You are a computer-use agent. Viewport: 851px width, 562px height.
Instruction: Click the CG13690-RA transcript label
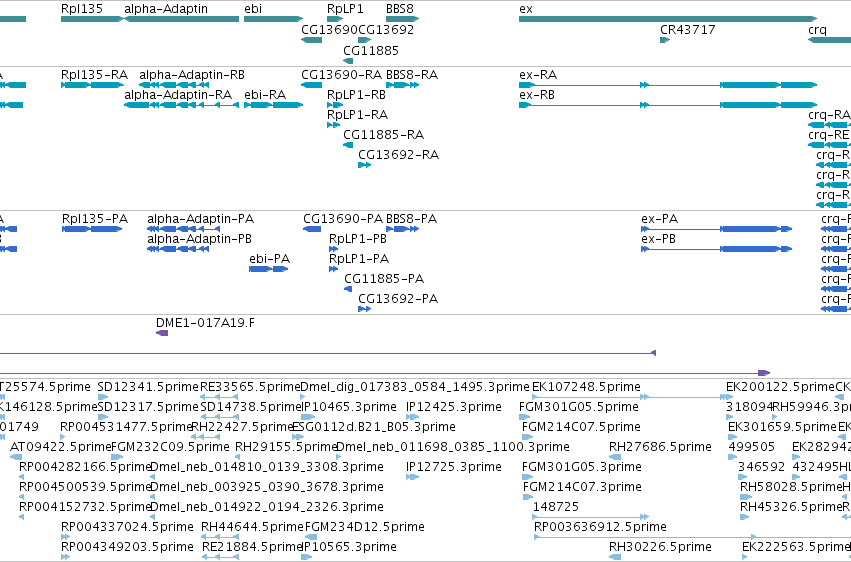[342, 75]
